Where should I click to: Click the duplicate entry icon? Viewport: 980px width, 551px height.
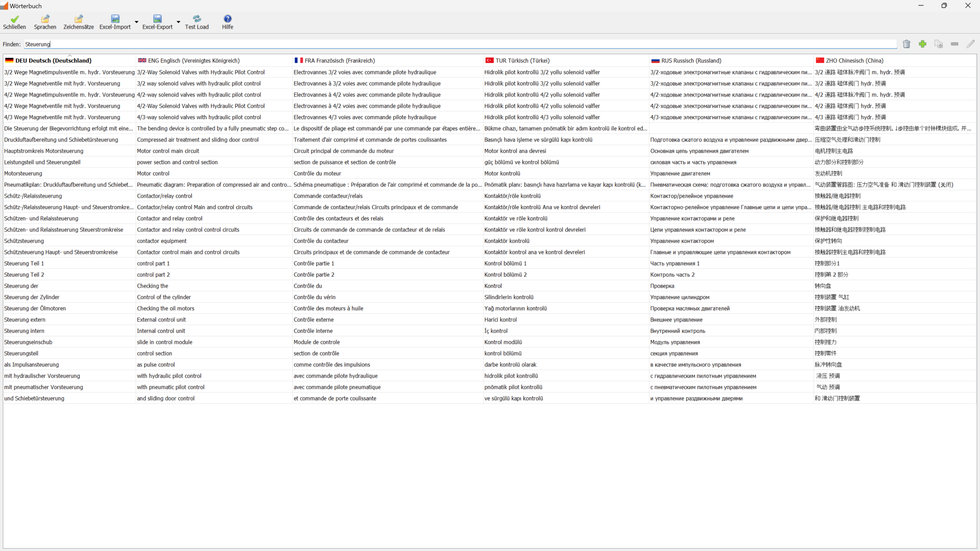point(938,44)
